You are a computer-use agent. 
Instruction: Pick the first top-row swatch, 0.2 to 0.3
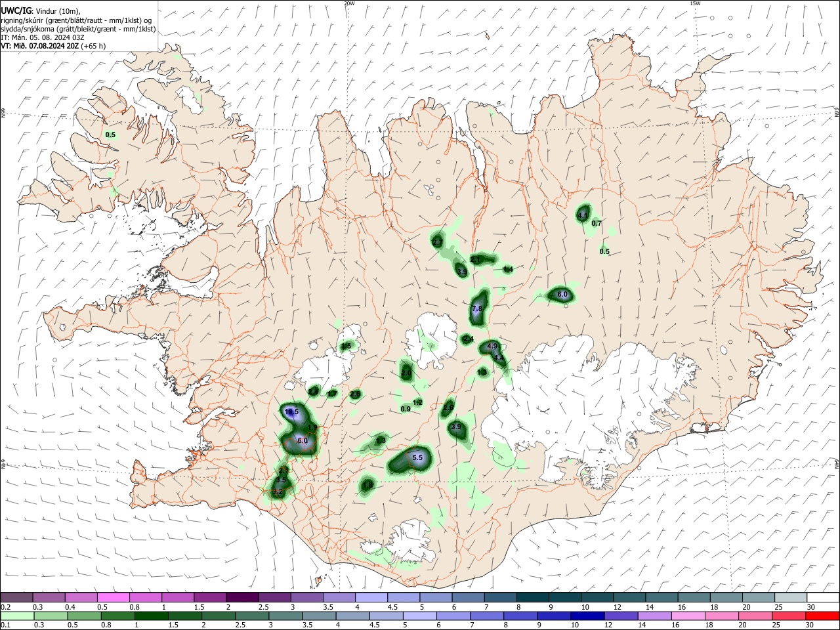point(16,598)
